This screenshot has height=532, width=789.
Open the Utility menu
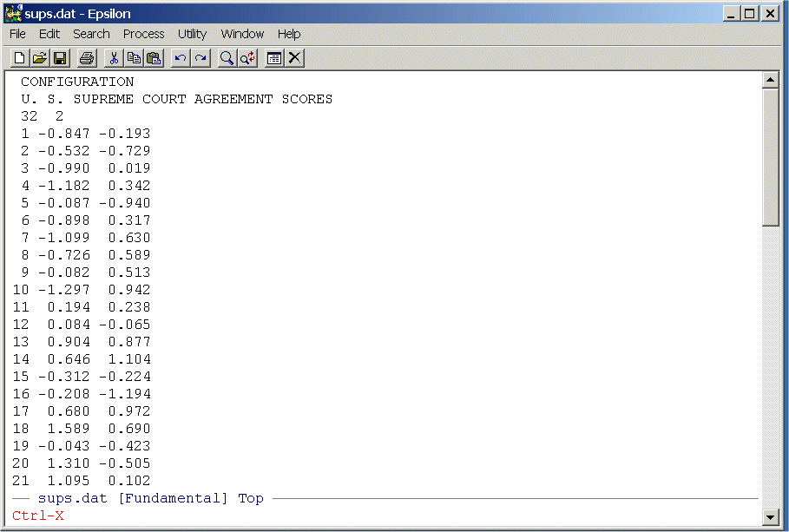(x=192, y=34)
